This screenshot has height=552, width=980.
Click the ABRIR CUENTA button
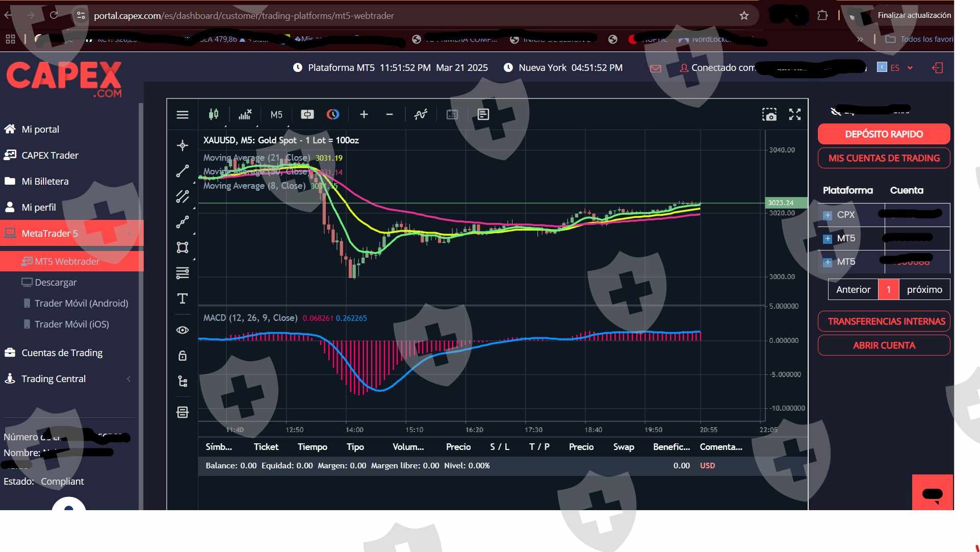[x=884, y=345]
